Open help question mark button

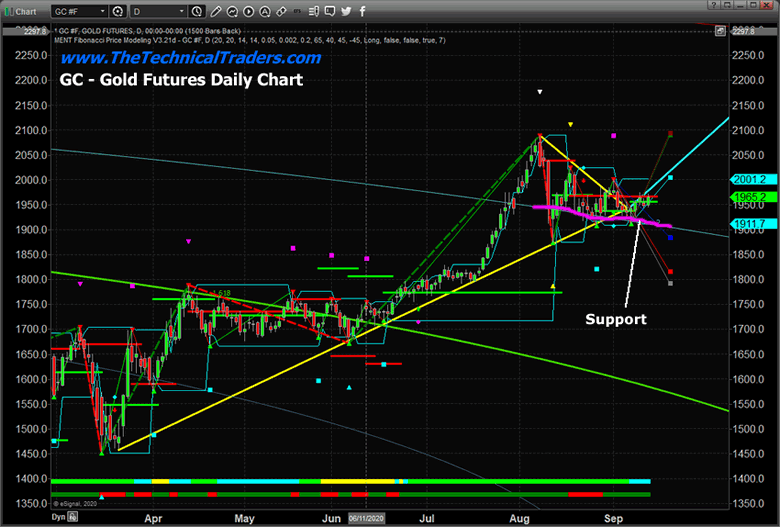click(713, 5)
